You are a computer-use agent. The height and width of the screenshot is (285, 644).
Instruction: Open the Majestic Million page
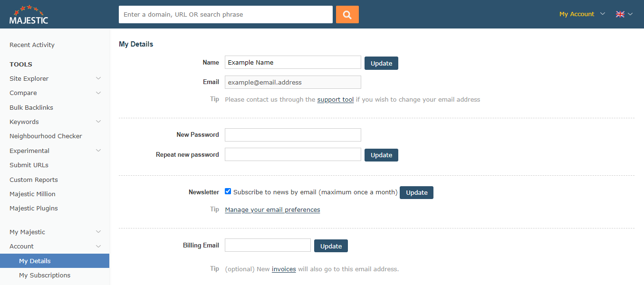click(x=32, y=194)
